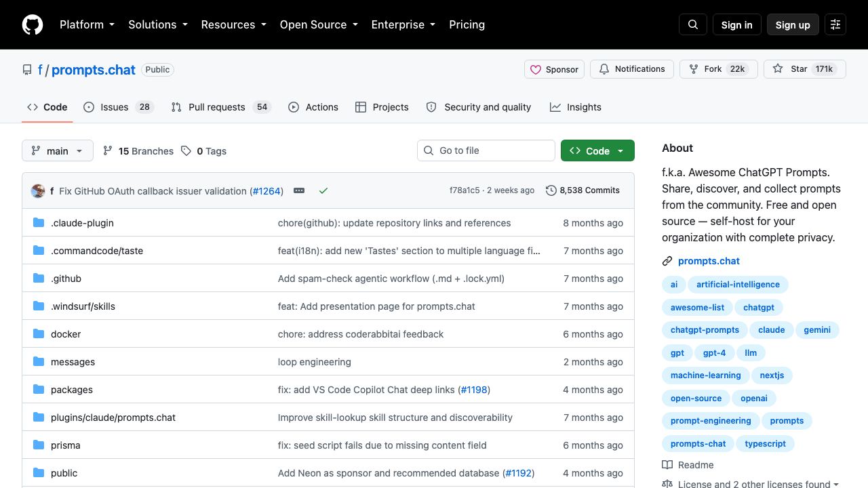Open the Readme link in About
This screenshot has height=488, width=868.
click(688, 465)
